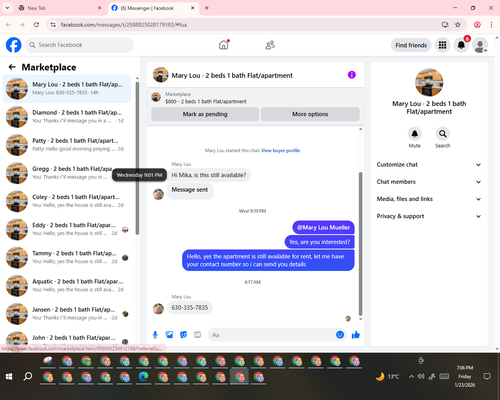Bookmark this page with the star icon
This screenshot has width=500, height=400.
[458, 25]
